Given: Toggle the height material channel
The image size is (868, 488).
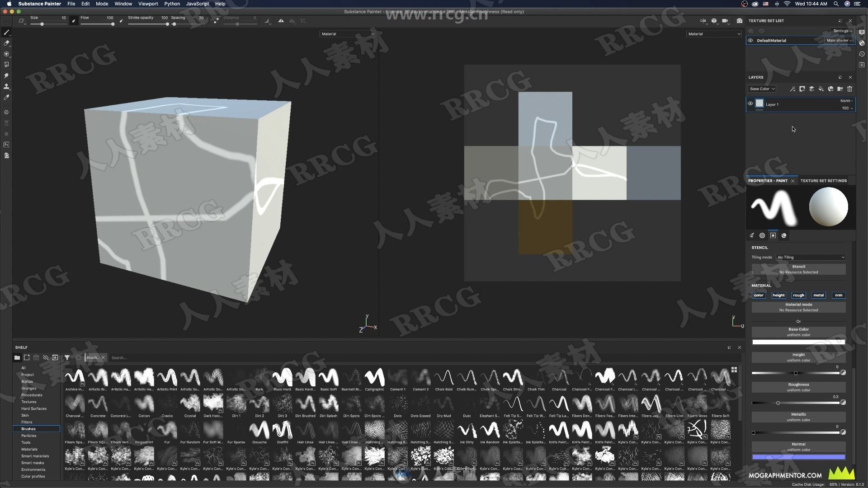Looking at the screenshot, I should pos(778,296).
